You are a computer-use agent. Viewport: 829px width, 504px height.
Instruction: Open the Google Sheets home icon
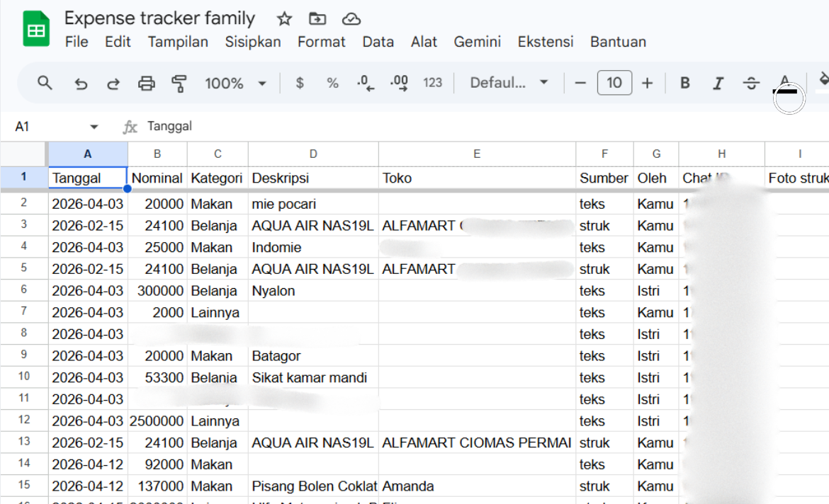[36, 29]
